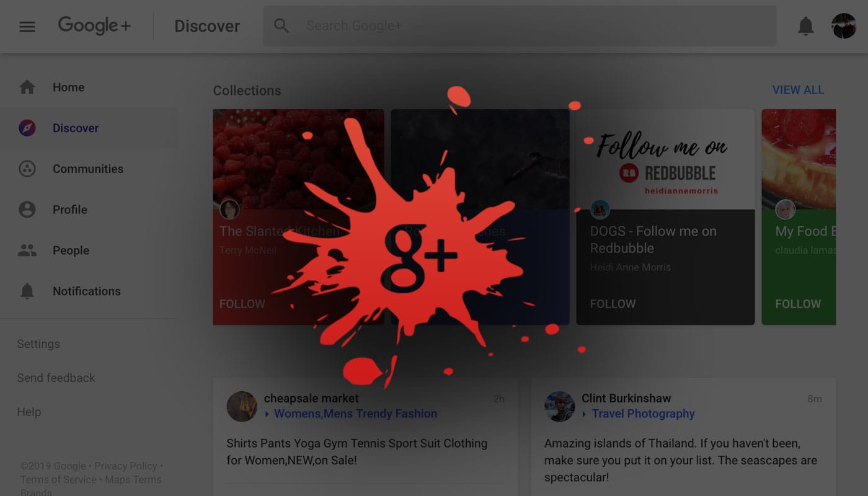The height and width of the screenshot is (496, 868).
Task: Open the raspberry cover image of The Slanted Kitchen
Action: pyautogui.click(x=298, y=159)
